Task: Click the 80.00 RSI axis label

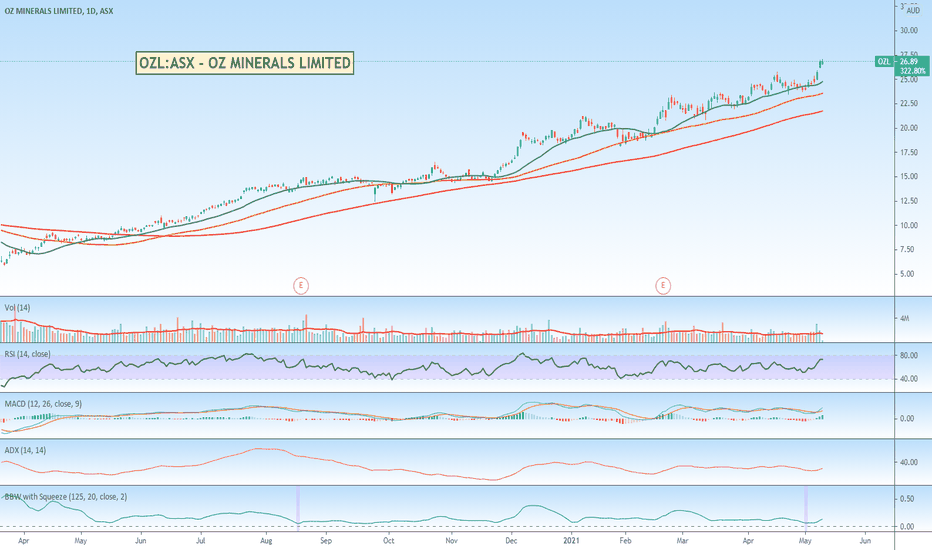Action: tap(909, 356)
